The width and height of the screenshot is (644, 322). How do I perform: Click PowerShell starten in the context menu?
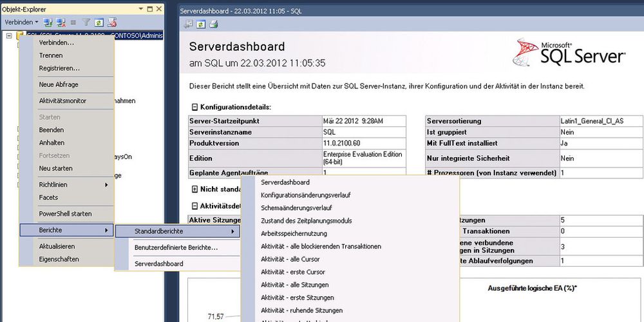[65, 214]
